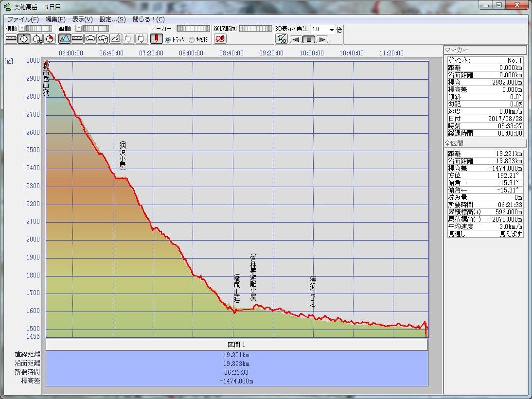The width and height of the screenshot is (532, 399).
Task: Select distance ruler for horizontal axis
Action: (x=11, y=39)
